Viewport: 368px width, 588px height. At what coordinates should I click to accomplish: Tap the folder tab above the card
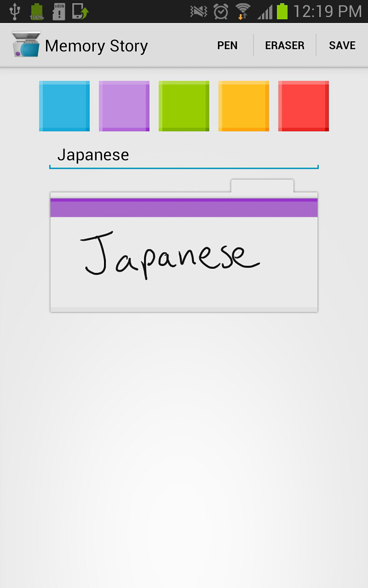point(262,186)
